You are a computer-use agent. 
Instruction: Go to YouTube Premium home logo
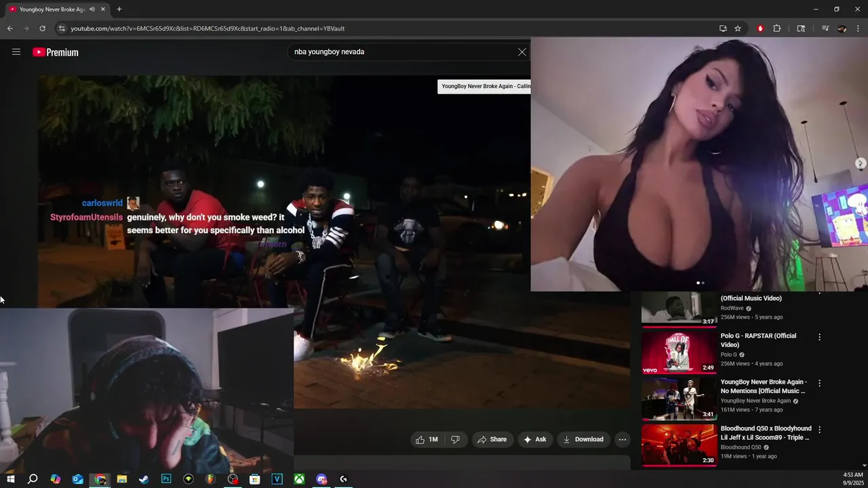[x=56, y=52]
